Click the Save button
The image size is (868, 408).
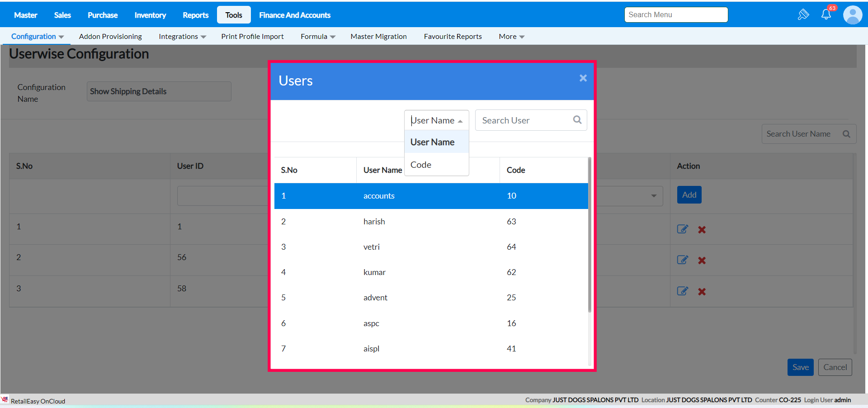tap(800, 367)
